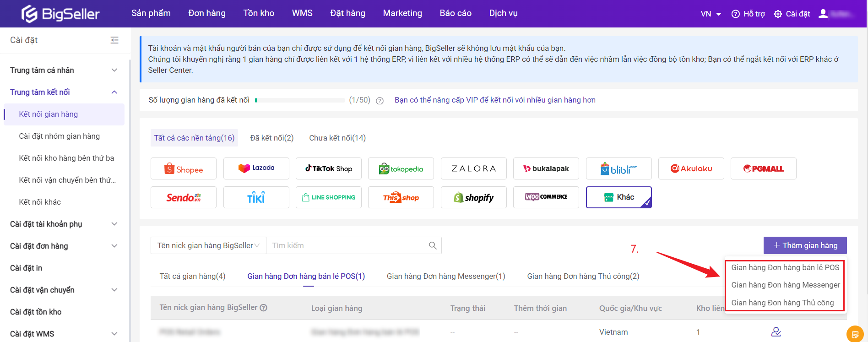Open Tên nick gian hàng BigSeller dropdown

point(208,245)
